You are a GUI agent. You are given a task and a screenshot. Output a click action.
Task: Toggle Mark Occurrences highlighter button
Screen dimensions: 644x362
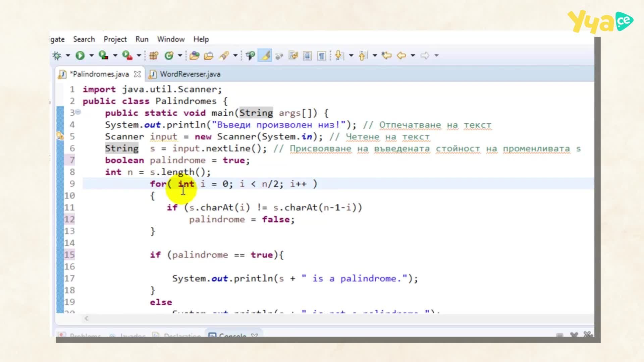[x=265, y=55]
